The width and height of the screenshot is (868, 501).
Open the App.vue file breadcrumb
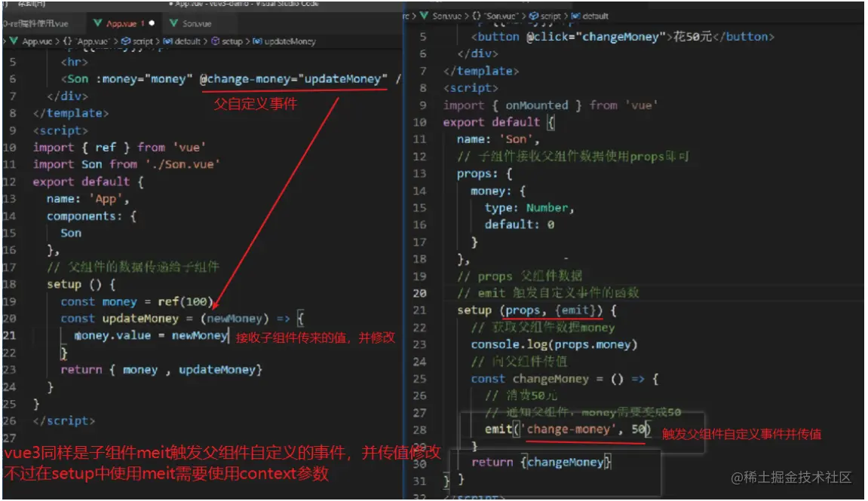coord(37,41)
